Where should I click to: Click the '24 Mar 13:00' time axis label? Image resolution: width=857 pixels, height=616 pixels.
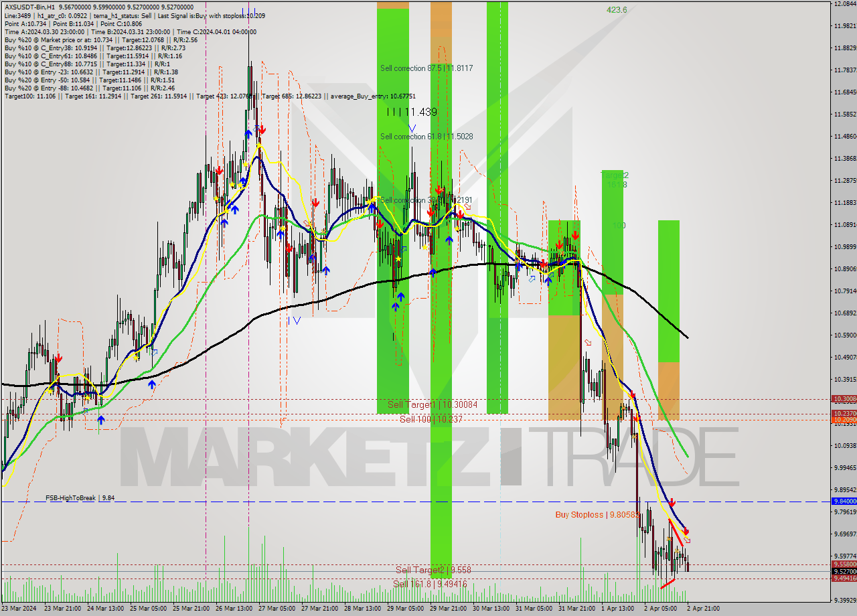coord(106,609)
